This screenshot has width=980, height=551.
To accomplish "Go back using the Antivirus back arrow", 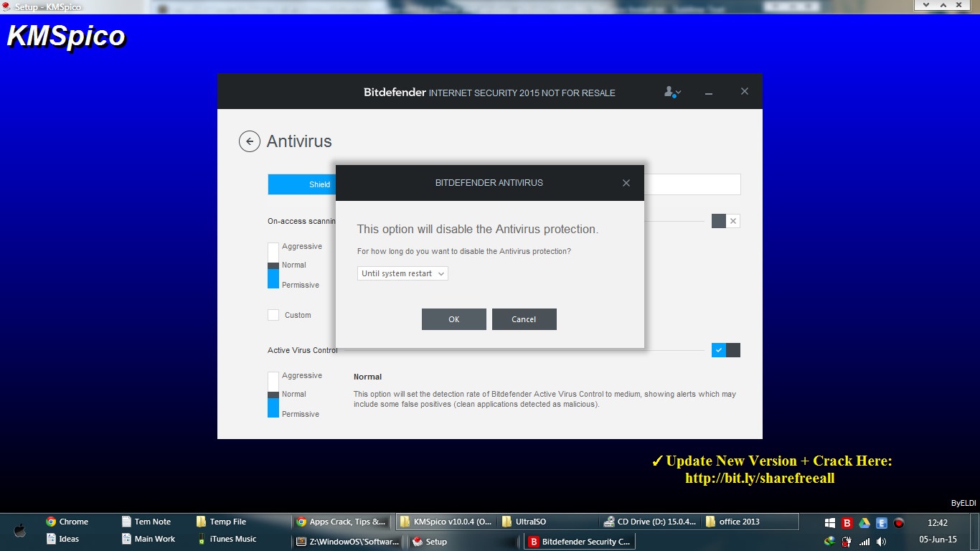I will click(250, 141).
